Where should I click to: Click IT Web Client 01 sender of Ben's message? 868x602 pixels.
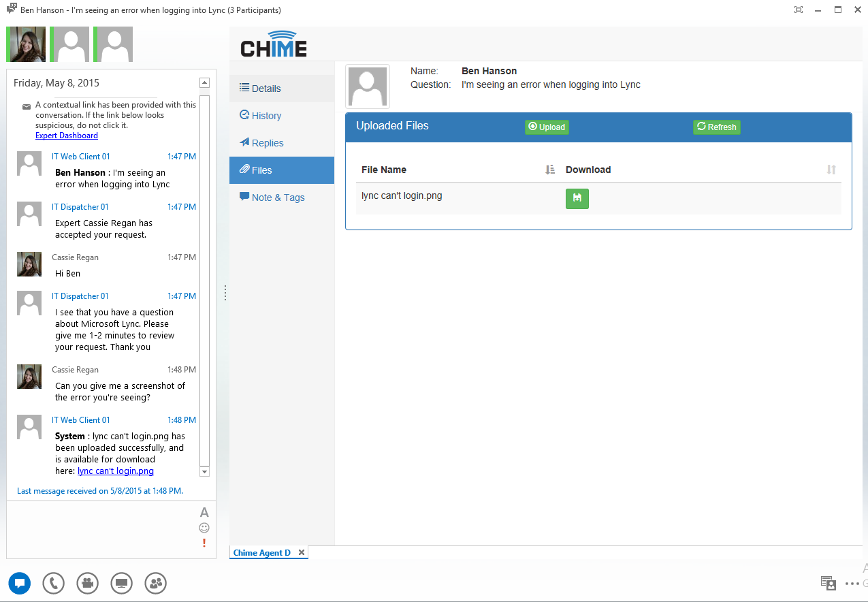point(80,157)
